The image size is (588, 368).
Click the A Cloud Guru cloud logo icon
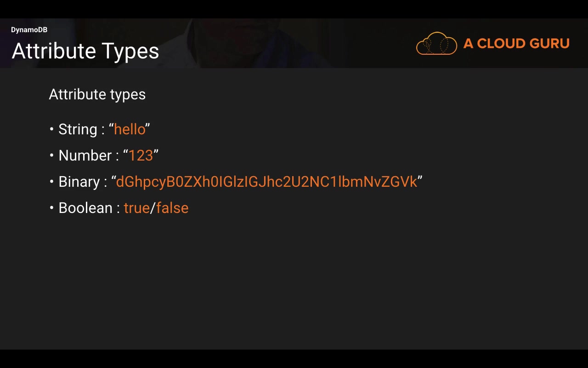click(x=436, y=44)
